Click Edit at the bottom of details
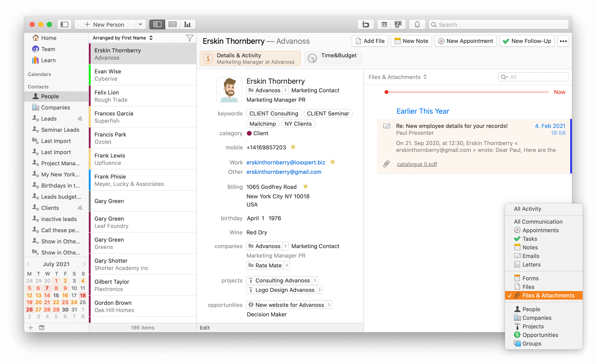The image size is (596, 364). [205, 328]
